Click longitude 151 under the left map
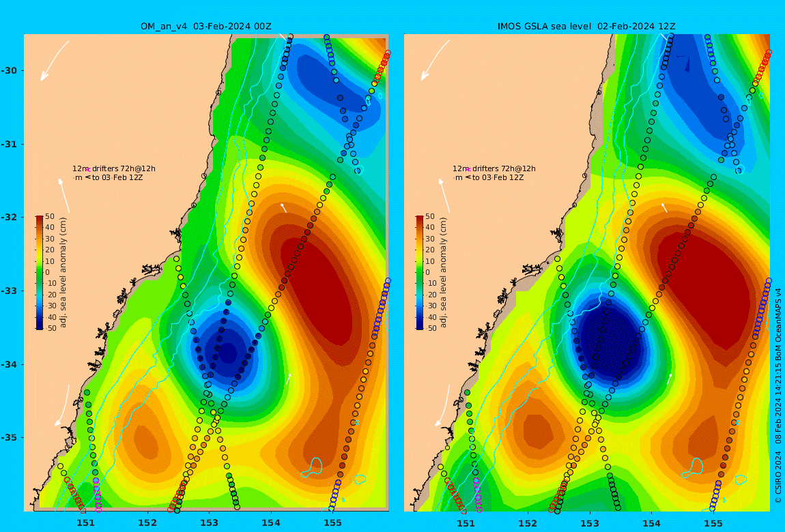The image size is (785, 532). point(85,523)
